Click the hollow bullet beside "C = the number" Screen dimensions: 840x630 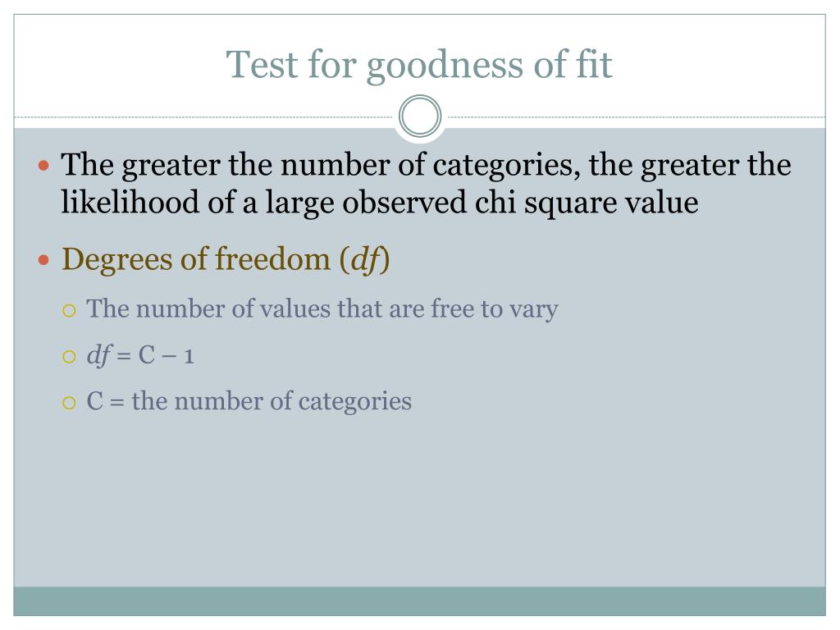click(69, 403)
